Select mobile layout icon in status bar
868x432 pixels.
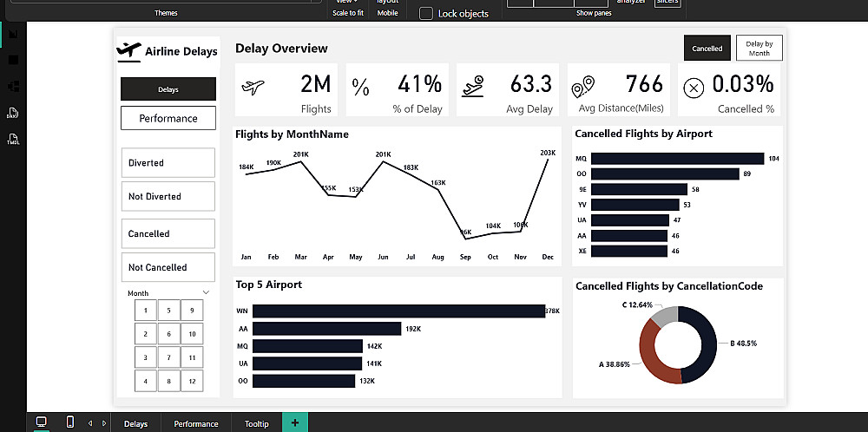tap(70, 422)
